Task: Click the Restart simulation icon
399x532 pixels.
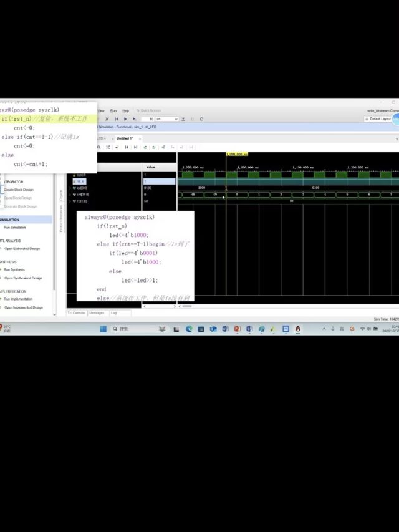Action: tap(116, 118)
